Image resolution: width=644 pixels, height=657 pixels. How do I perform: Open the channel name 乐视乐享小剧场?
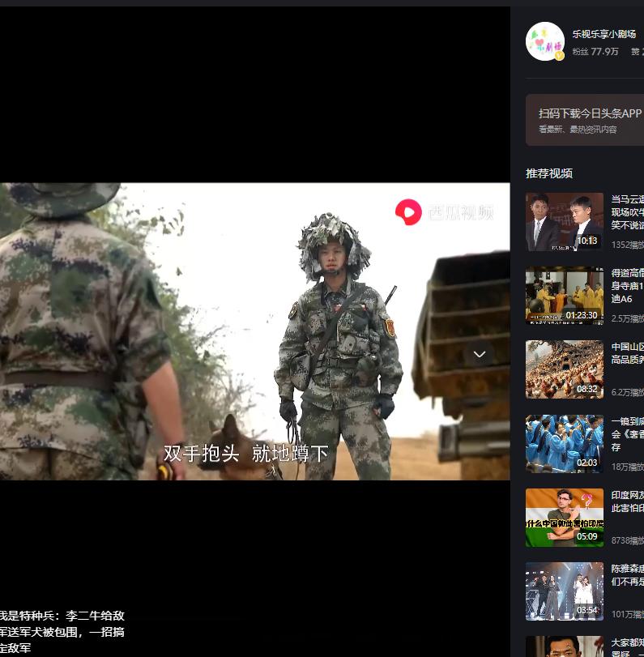(x=603, y=34)
